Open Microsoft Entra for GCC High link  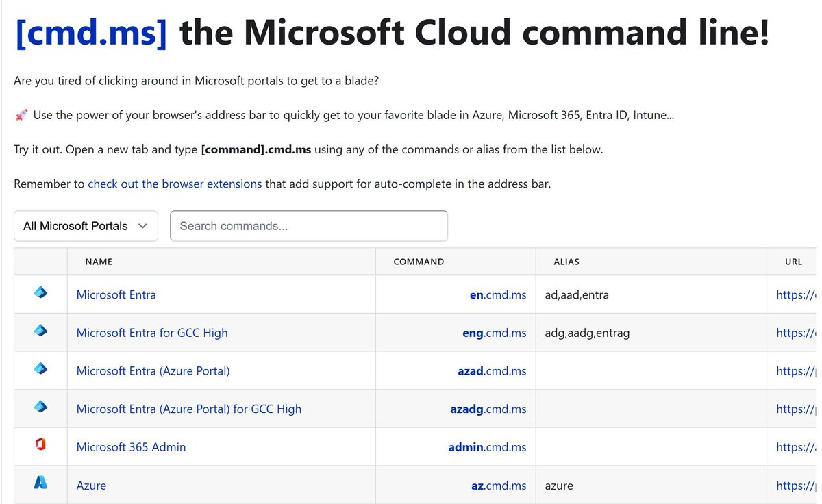(x=152, y=333)
